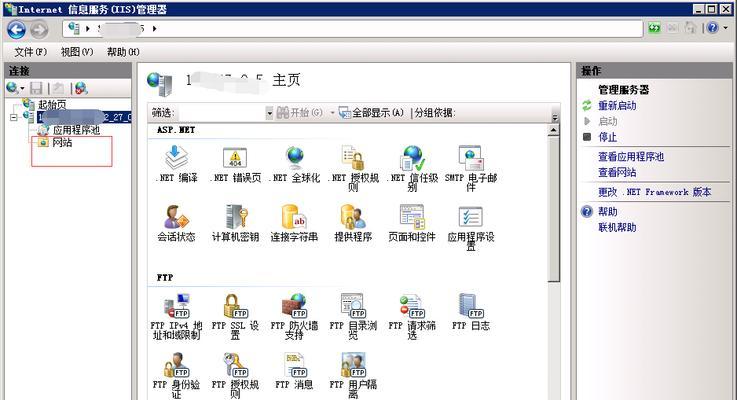This screenshot has height=400, width=737.
Task: Click 更改 .NET Framework 版本 link
Action: 654,192
